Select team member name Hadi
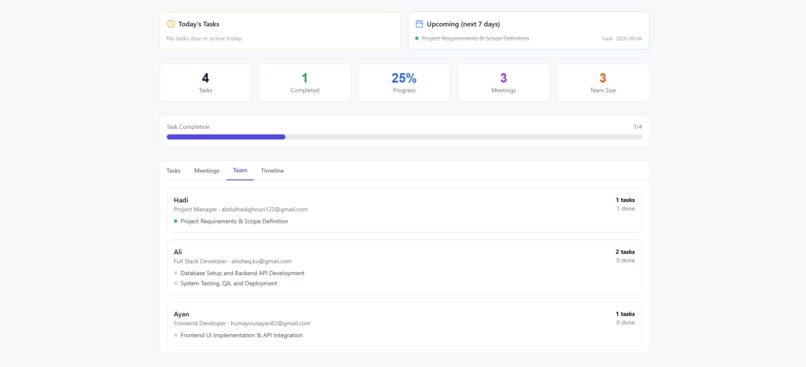The height and width of the screenshot is (367, 806). (180, 200)
